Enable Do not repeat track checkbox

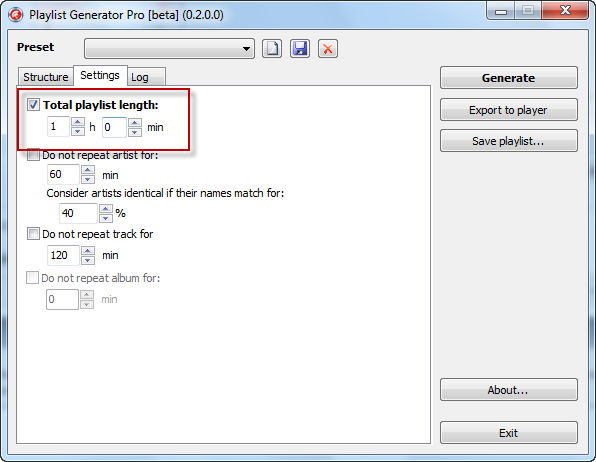[33, 233]
